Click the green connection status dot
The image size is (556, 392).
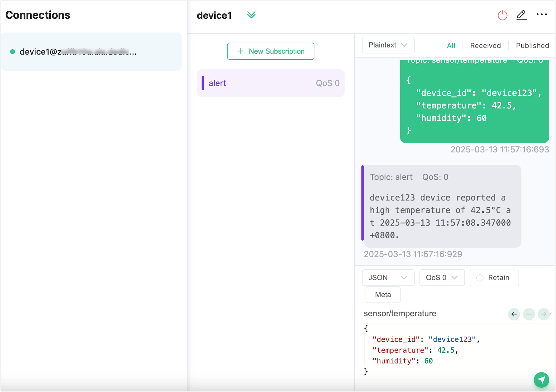click(x=12, y=52)
